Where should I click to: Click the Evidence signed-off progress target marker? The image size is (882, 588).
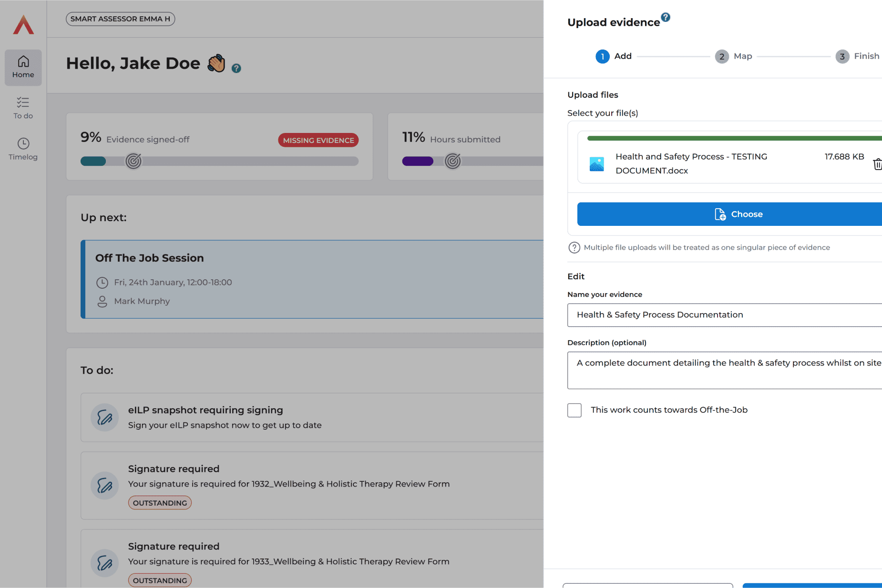click(x=133, y=161)
